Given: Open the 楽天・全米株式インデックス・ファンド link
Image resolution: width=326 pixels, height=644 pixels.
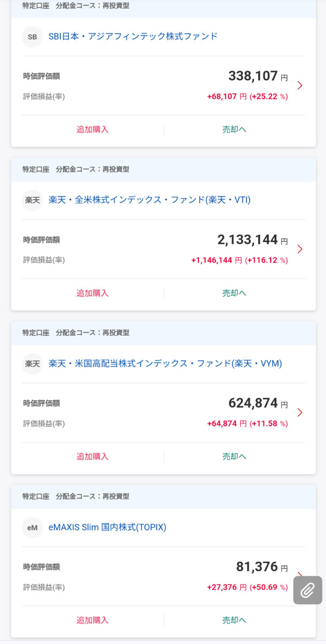Looking at the screenshot, I should pos(149,200).
